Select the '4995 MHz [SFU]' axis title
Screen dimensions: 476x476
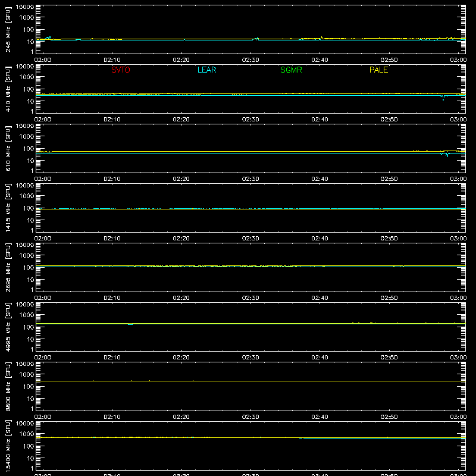click(x=8, y=327)
